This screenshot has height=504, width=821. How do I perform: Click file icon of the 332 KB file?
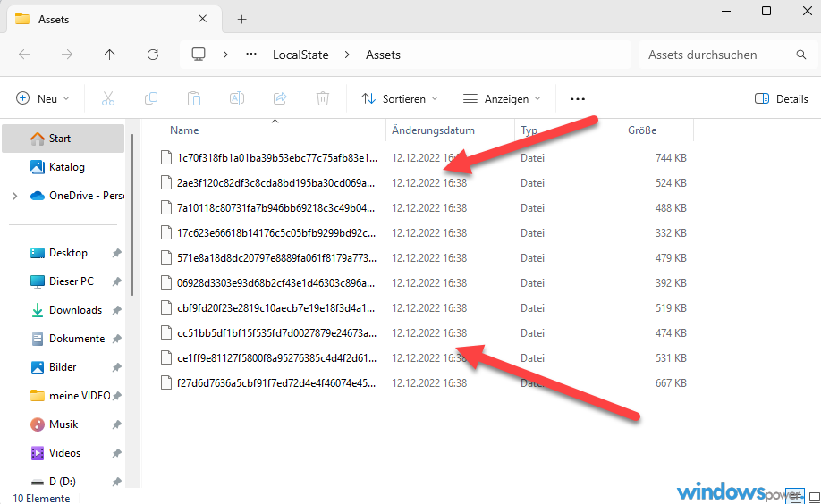(x=166, y=233)
